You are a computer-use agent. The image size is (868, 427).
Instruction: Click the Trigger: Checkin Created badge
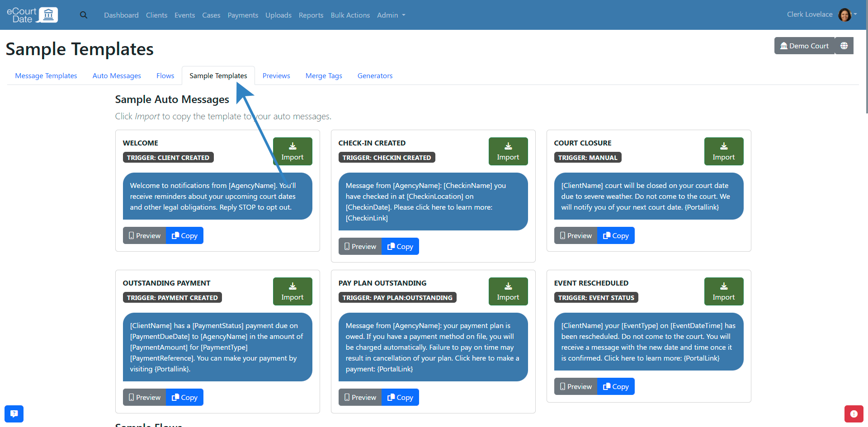[387, 158]
